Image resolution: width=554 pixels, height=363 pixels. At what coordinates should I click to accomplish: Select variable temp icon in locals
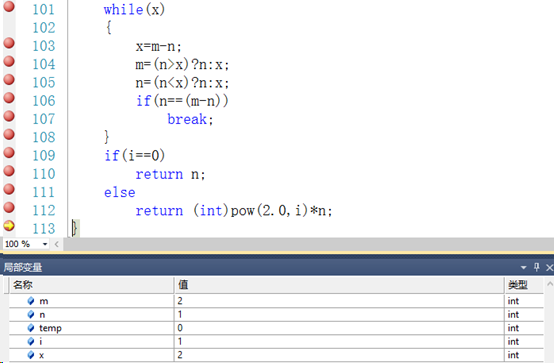pos(31,328)
